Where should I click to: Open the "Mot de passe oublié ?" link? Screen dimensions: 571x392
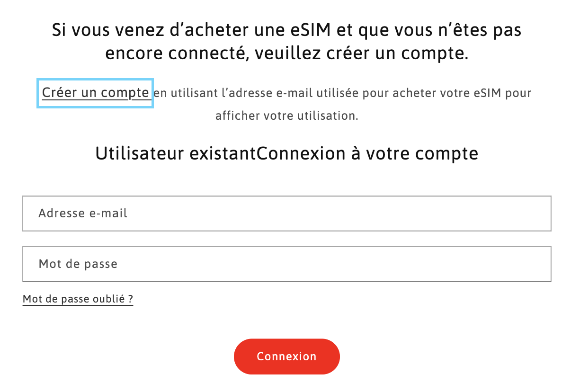(x=78, y=299)
